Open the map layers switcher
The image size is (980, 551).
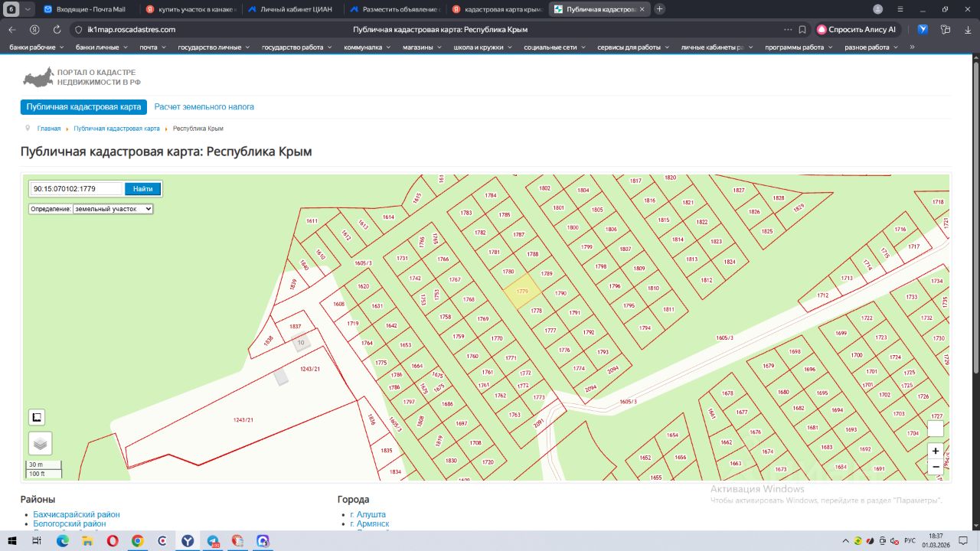[x=40, y=443]
